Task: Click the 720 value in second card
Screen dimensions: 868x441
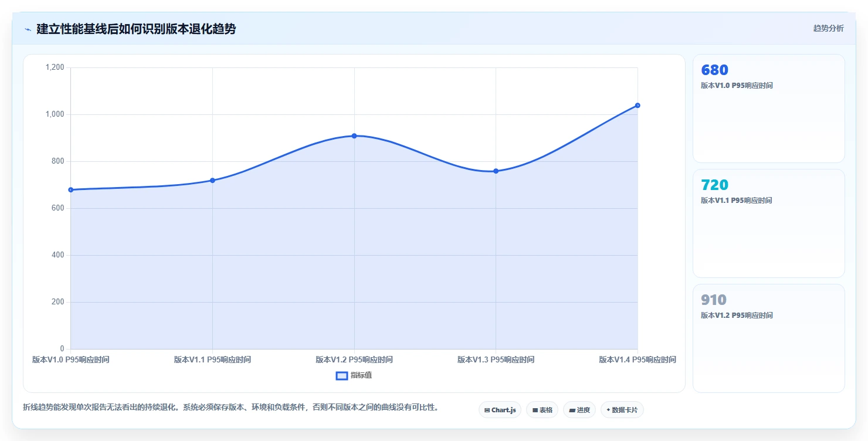Action: point(714,185)
